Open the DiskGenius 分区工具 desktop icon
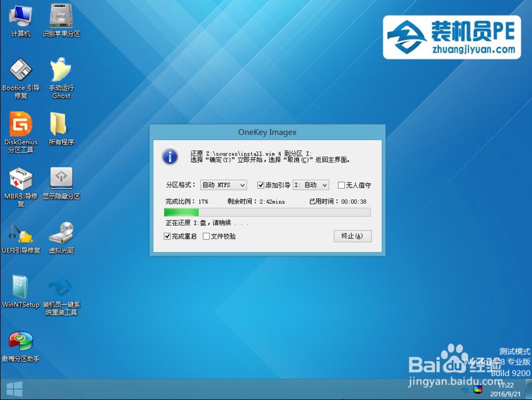The image size is (532, 400). 21,132
